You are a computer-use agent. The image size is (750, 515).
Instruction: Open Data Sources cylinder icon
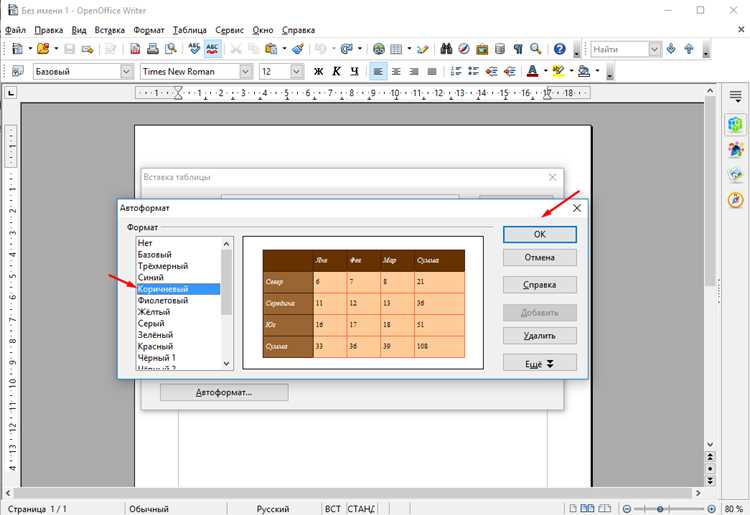(500, 49)
